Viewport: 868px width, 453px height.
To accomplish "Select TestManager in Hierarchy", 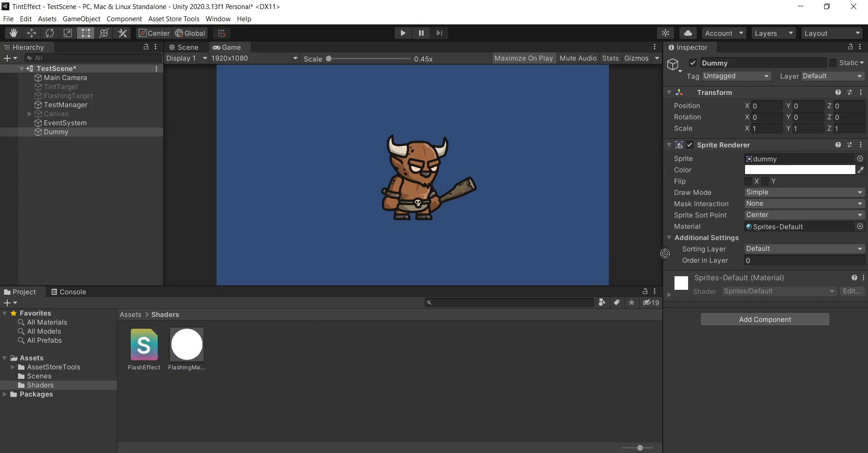I will [66, 105].
